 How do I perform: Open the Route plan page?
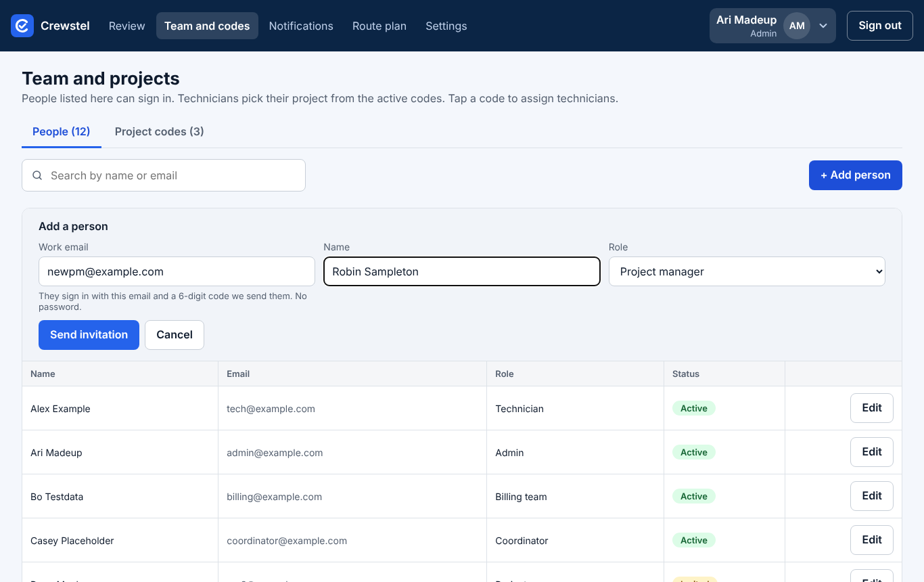click(x=379, y=26)
